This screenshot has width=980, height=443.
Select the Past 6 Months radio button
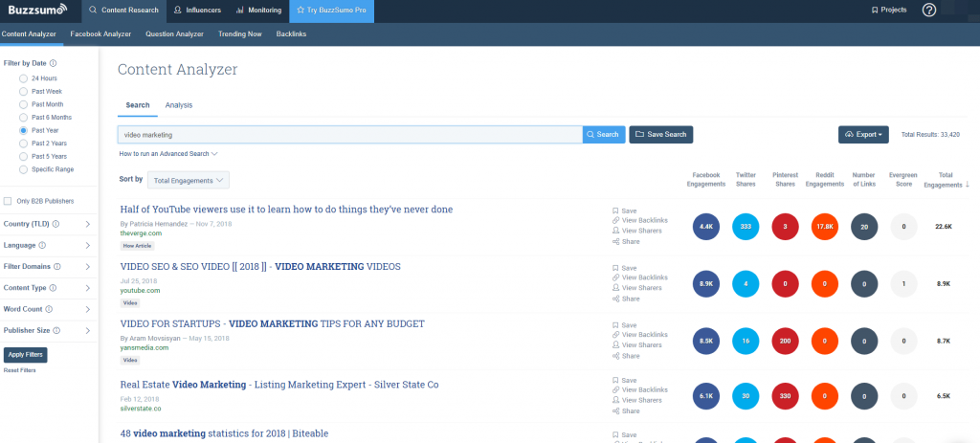click(x=23, y=117)
